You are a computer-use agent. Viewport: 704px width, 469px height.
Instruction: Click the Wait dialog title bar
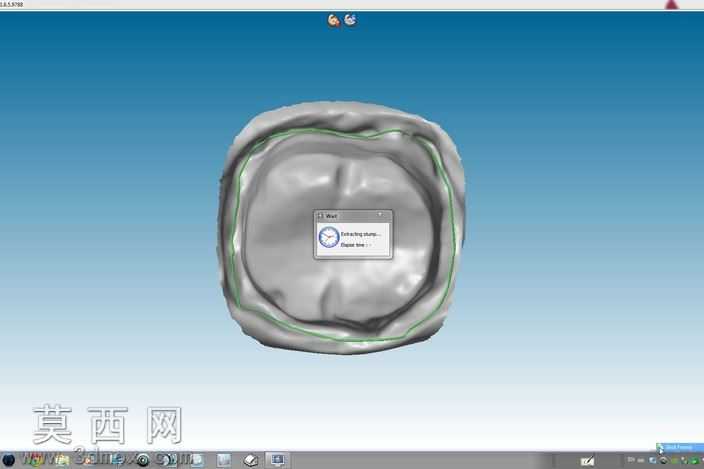(353, 215)
